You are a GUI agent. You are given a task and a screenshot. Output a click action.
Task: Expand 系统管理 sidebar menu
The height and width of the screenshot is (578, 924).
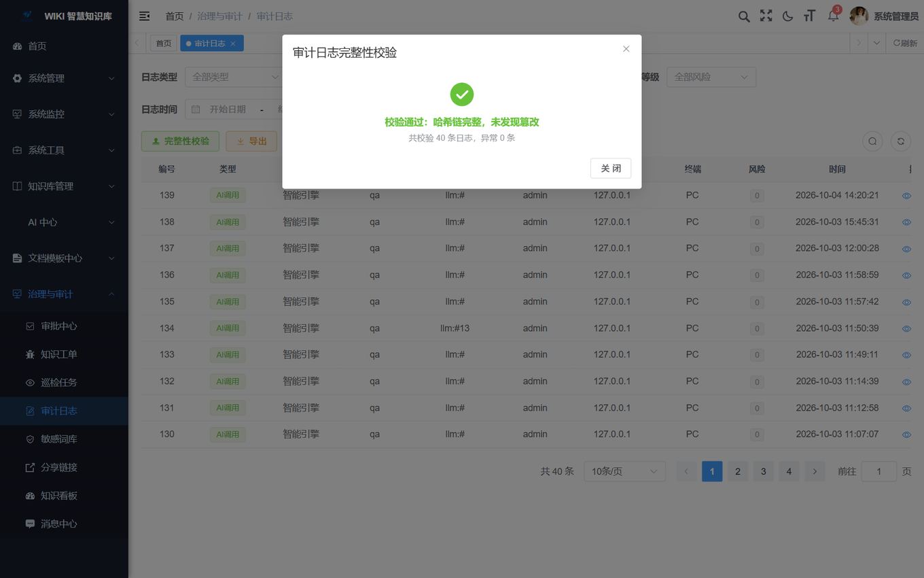(64, 78)
